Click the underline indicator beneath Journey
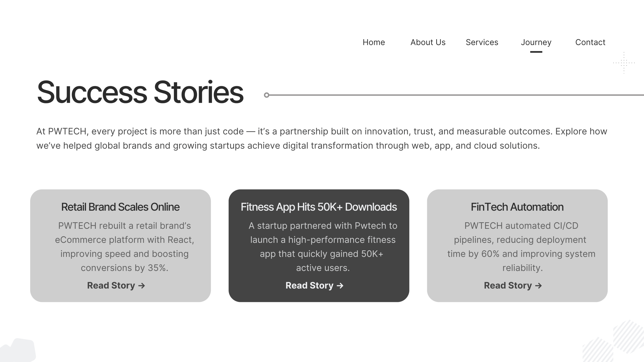Image resolution: width=644 pixels, height=362 pixels. tap(536, 52)
